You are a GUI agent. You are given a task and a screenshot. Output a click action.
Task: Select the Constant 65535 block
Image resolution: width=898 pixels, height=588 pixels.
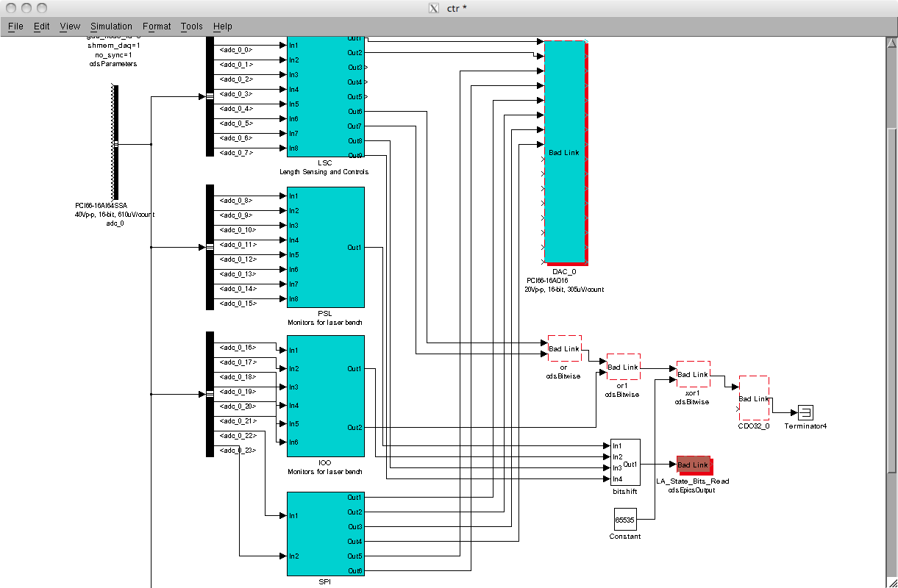[624, 520]
